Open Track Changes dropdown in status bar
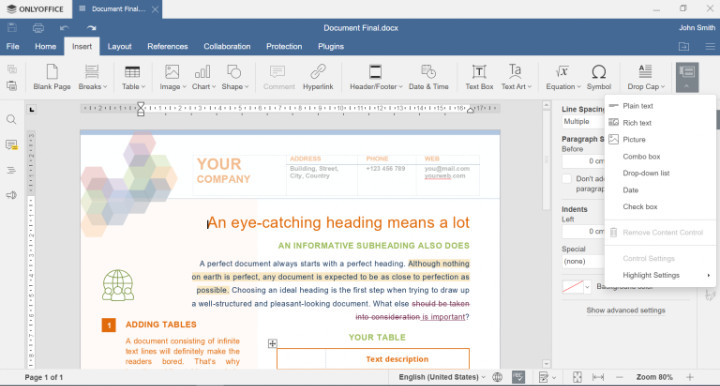 547,377
